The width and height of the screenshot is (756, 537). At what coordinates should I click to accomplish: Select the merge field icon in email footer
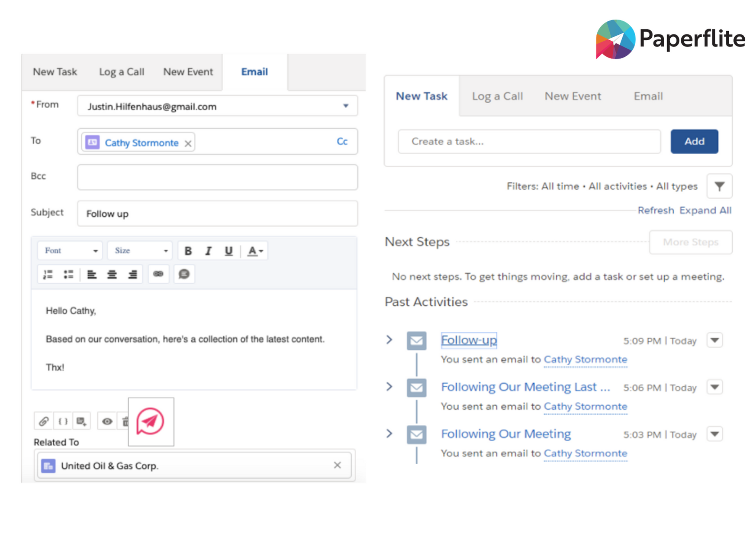[x=62, y=421]
